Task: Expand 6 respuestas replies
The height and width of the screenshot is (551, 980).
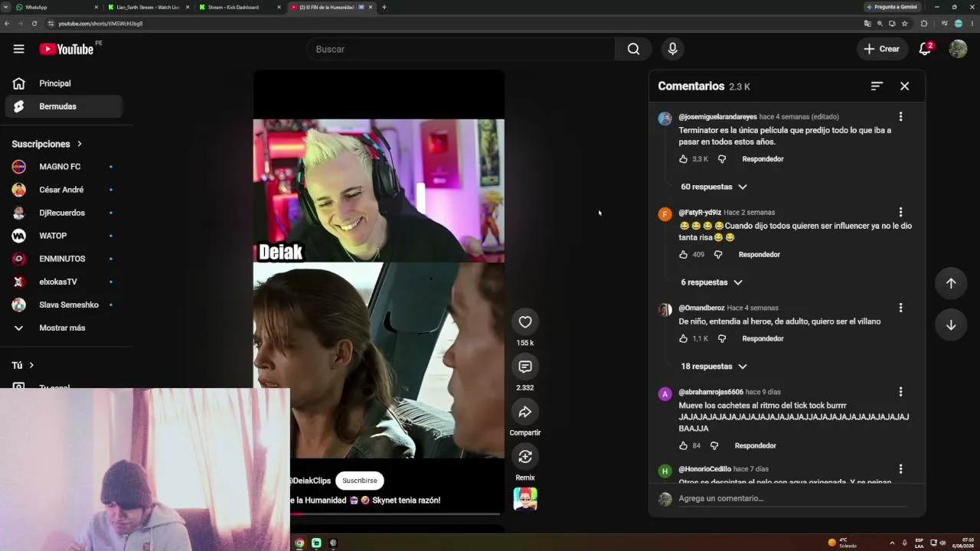Action: pyautogui.click(x=711, y=282)
